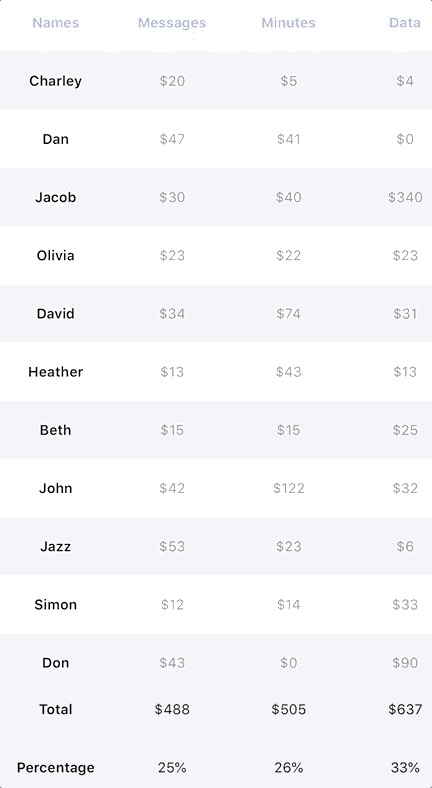Image resolution: width=432 pixels, height=788 pixels.
Task: Click the Minutes column header
Action: click(288, 23)
